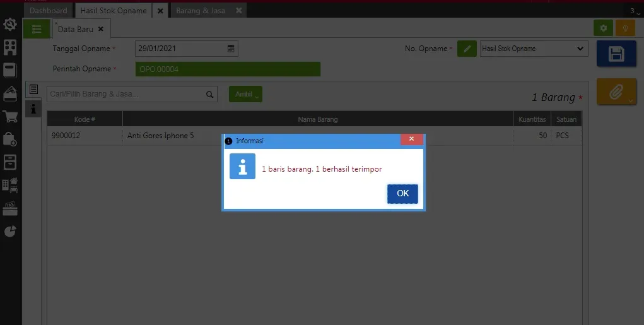The height and width of the screenshot is (325, 644).
Task: Click the blue info icon in dialog
Action: coord(242,166)
